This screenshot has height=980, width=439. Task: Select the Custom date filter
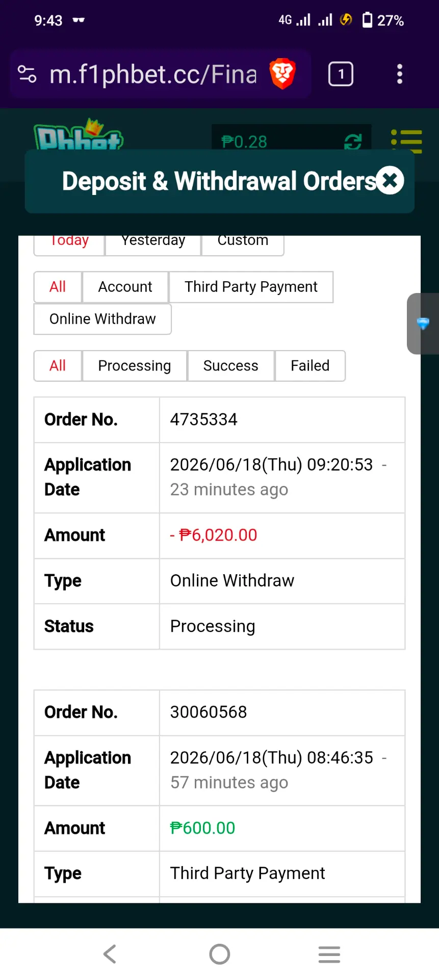[243, 243]
